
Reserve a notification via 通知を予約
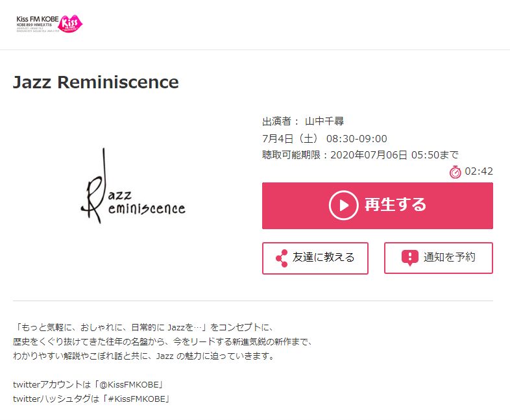449,257
